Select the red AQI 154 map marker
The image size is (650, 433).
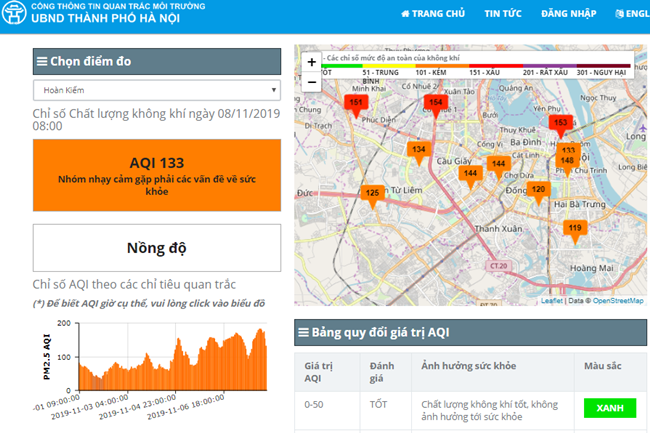(x=434, y=104)
